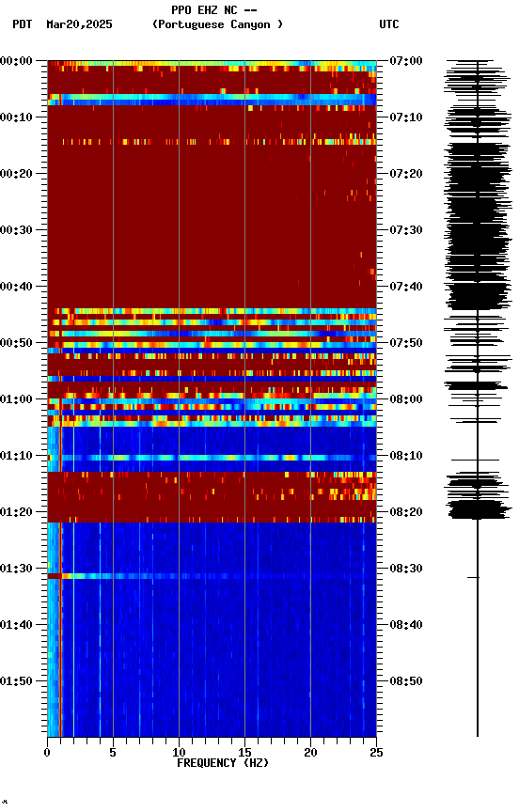Click the '00:10' PDT time label
The height and width of the screenshot is (812, 519).
pos(16,117)
